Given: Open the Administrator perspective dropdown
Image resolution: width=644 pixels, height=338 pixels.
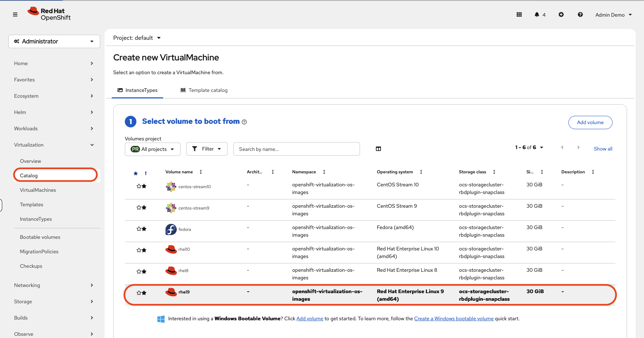Looking at the screenshot, I should tap(54, 41).
